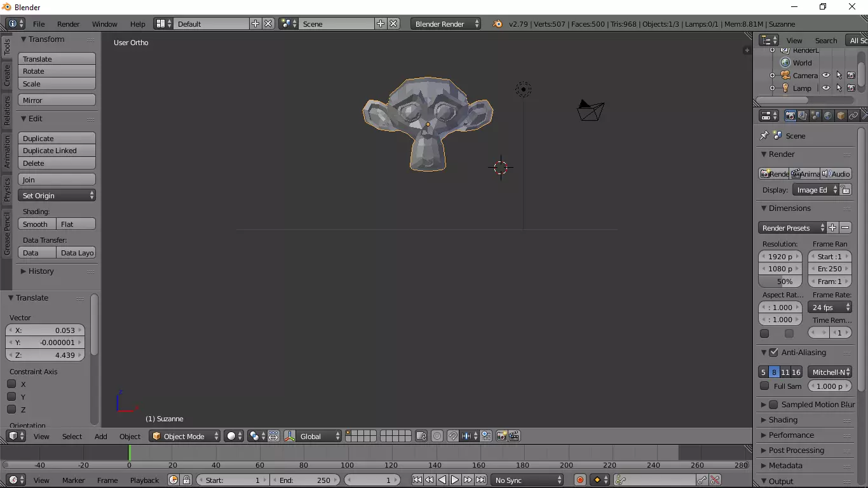The image size is (868, 488).
Task: Jump to the first frame
Action: 417,480
